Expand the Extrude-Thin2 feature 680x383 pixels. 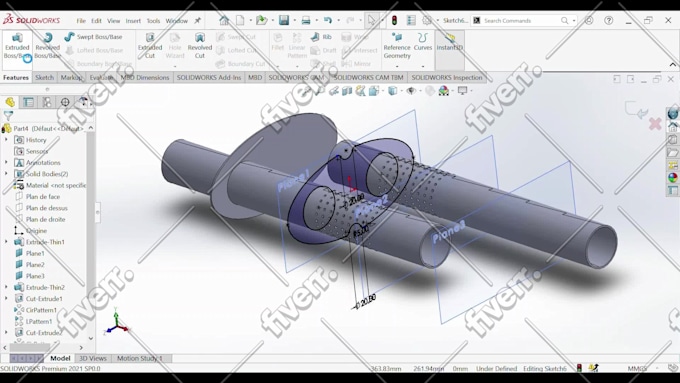[6, 287]
